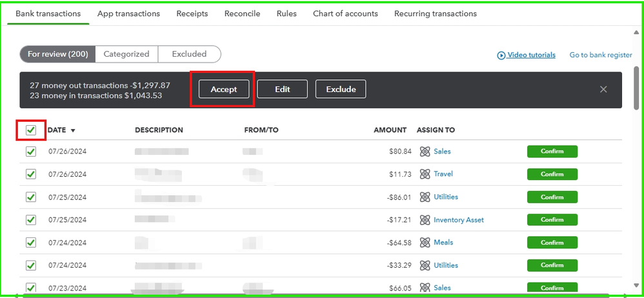Click the -$17.21 amount cell
Screen dimensions: 644x298
pos(399,220)
